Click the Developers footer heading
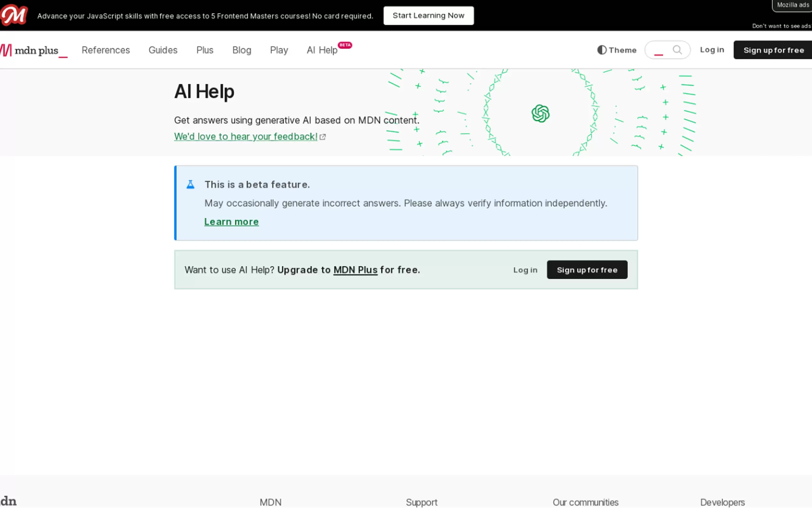The image size is (812, 508). point(722,502)
